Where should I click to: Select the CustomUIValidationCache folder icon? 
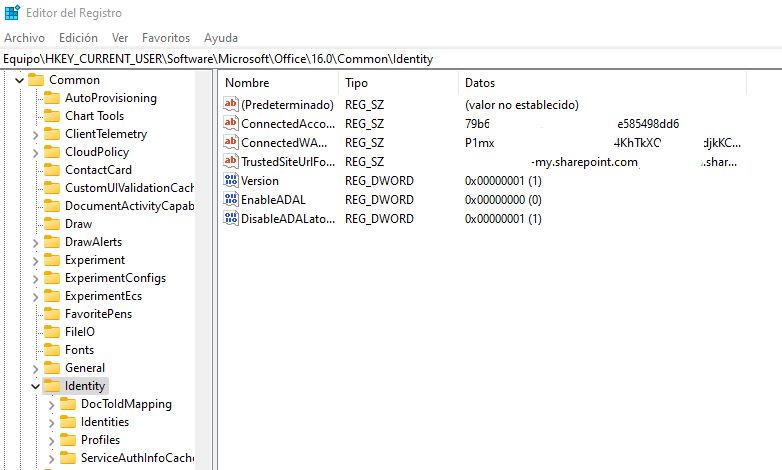coord(52,188)
